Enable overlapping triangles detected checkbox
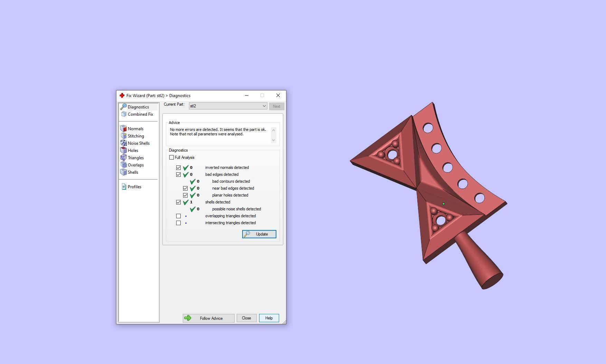Screen dimensions: 606x364 point(178,216)
